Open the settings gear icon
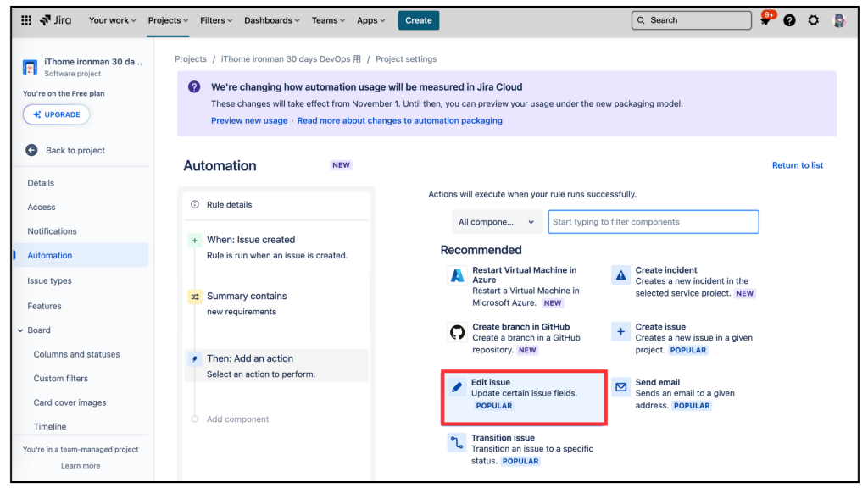This screenshot has height=488, width=868. tap(813, 20)
